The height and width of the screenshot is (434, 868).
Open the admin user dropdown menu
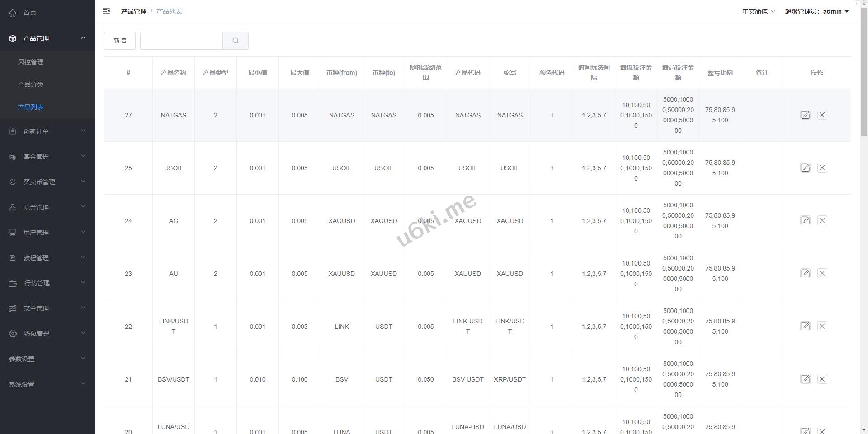click(x=816, y=11)
